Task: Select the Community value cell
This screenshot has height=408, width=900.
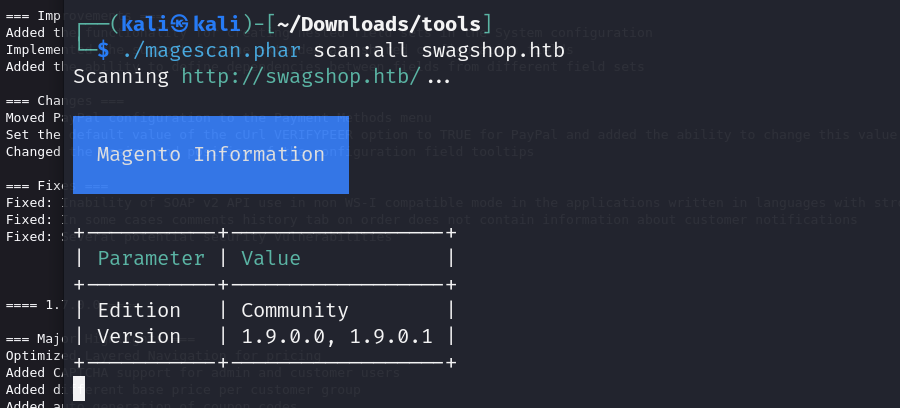Action: [x=294, y=310]
